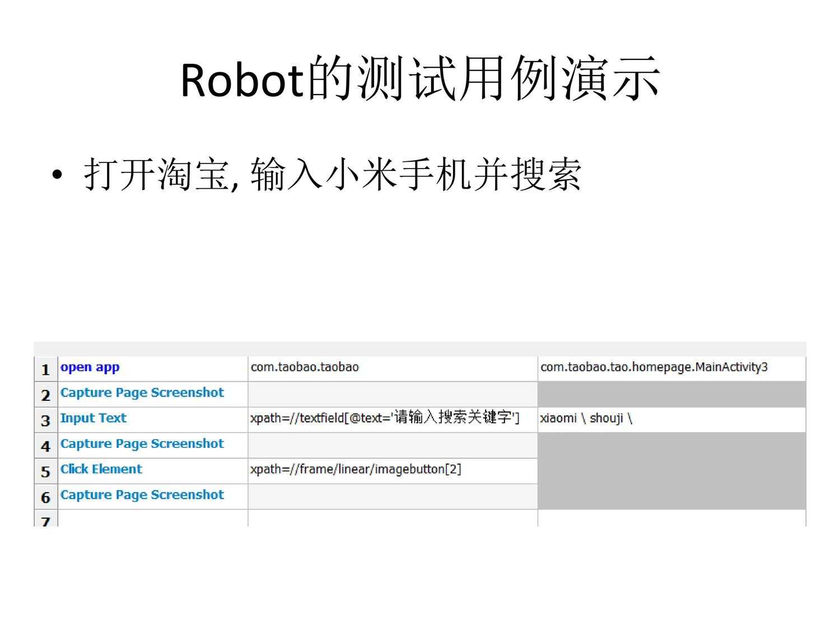The image size is (840, 630).
Task: Click row header number 1
Action: point(46,369)
